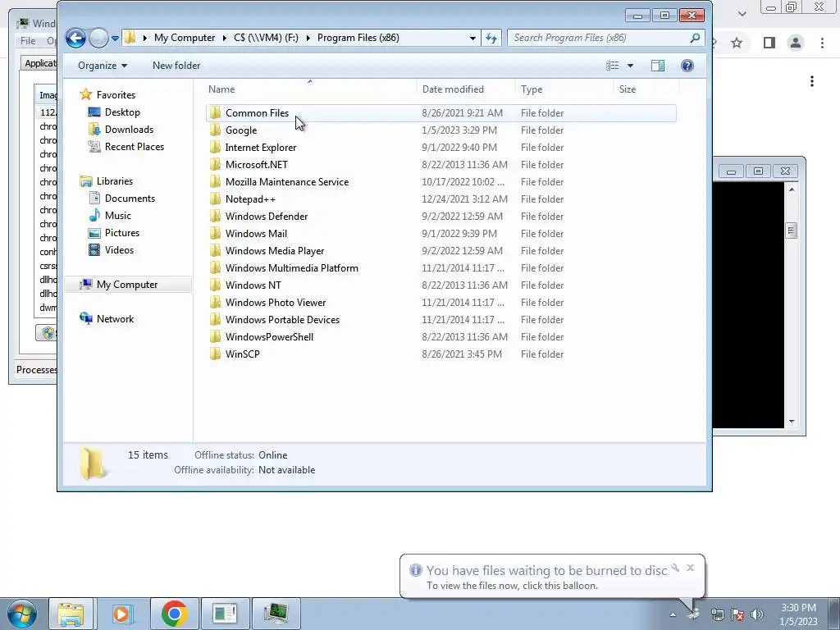Open the Music library
This screenshot has height=630, width=840.
tap(118, 216)
